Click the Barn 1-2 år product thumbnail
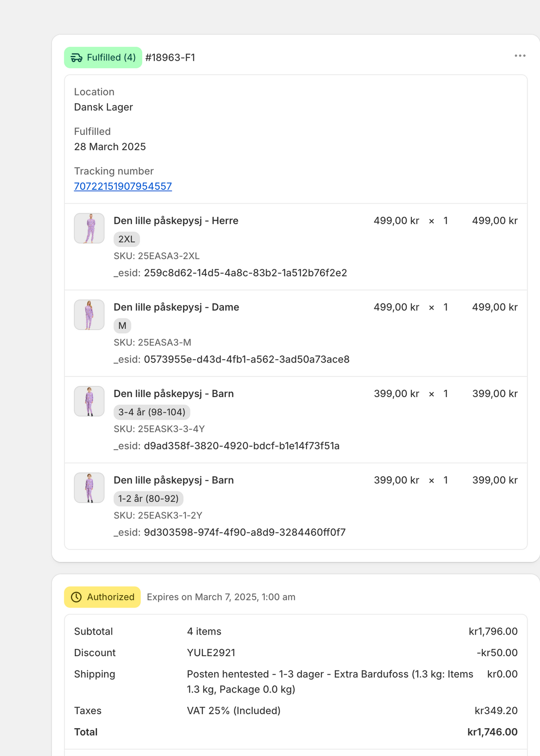This screenshot has height=756, width=540. point(89,488)
